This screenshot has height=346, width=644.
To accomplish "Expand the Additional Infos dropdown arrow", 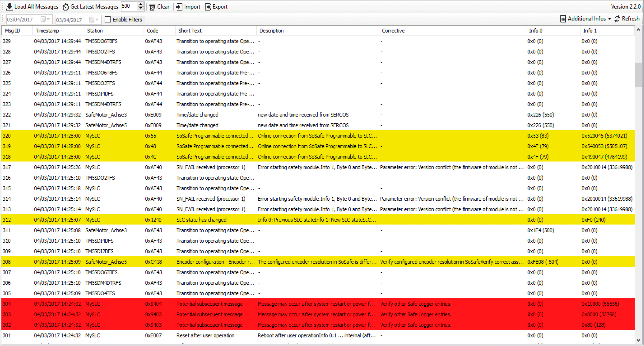I will click(609, 19).
